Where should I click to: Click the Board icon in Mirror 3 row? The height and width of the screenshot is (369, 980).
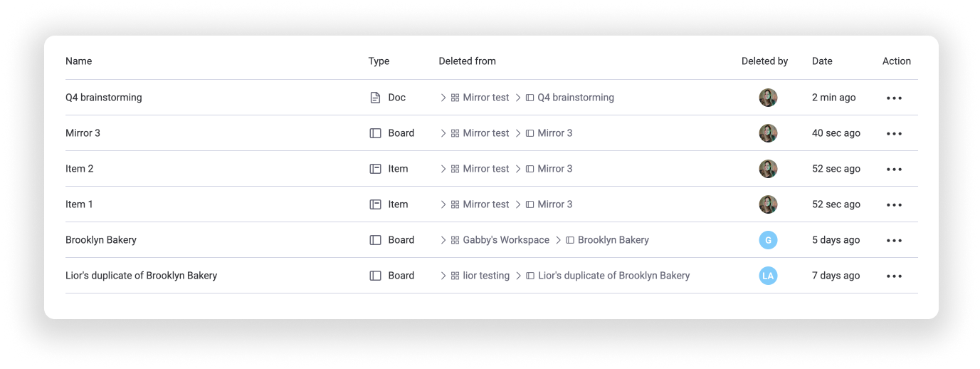[375, 133]
